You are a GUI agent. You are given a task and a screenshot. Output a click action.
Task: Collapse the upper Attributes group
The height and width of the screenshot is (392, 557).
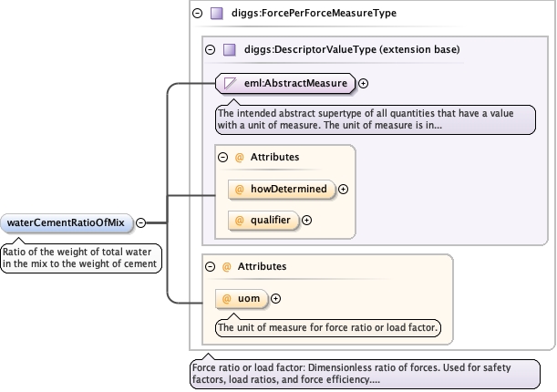tap(223, 157)
